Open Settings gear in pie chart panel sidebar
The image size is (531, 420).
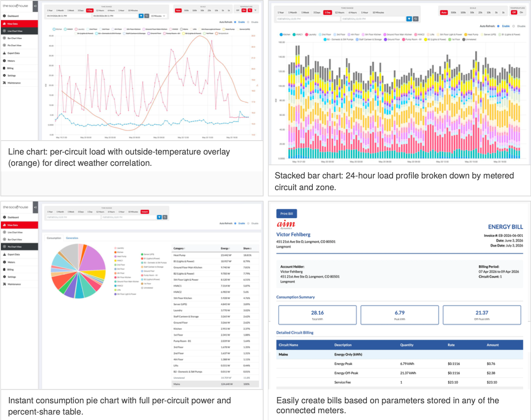(5, 277)
